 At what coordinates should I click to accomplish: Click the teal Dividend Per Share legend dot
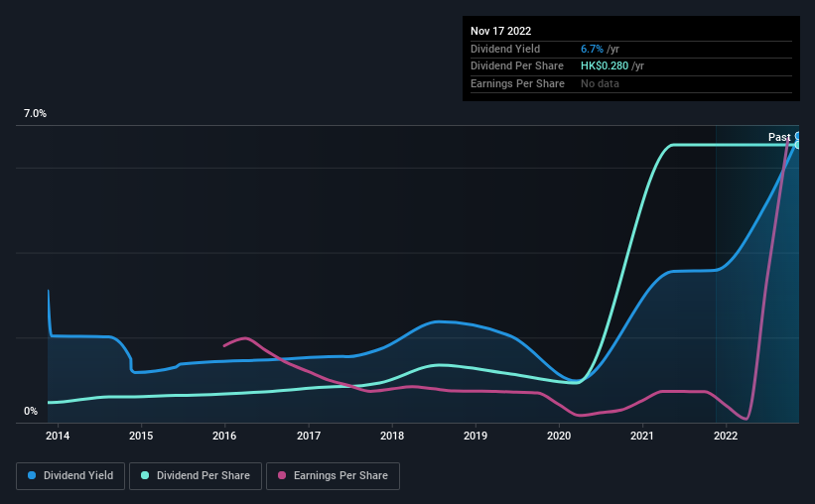(145, 476)
